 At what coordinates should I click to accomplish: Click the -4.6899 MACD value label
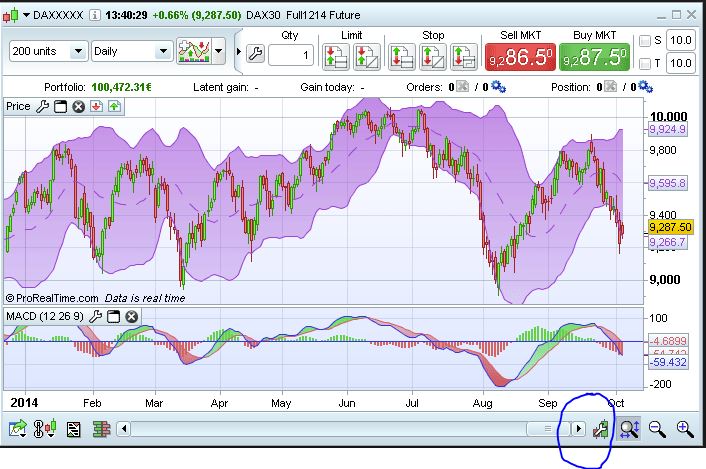point(668,341)
